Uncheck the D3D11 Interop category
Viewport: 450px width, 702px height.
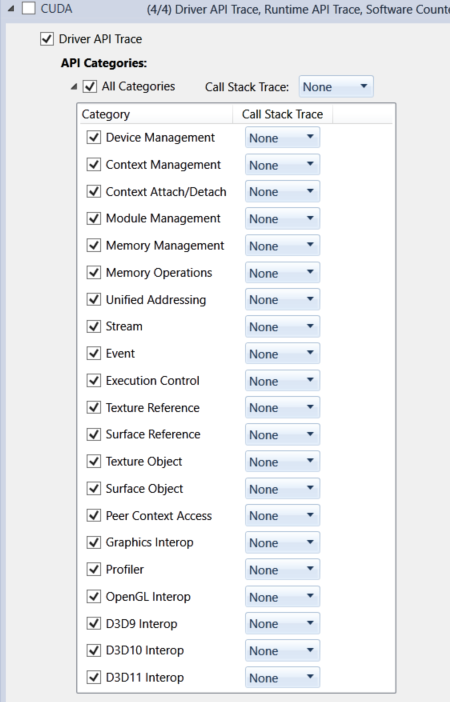93,677
